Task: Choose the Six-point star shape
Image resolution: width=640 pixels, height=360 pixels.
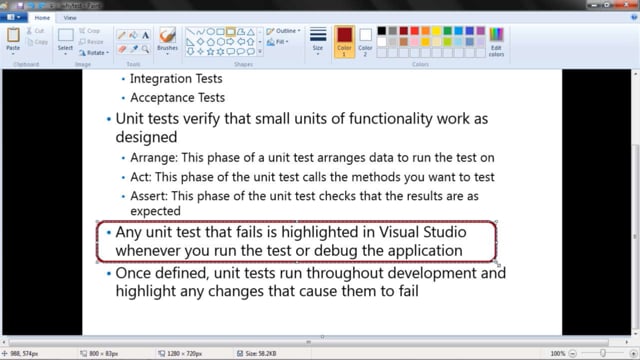Action: point(220,51)
